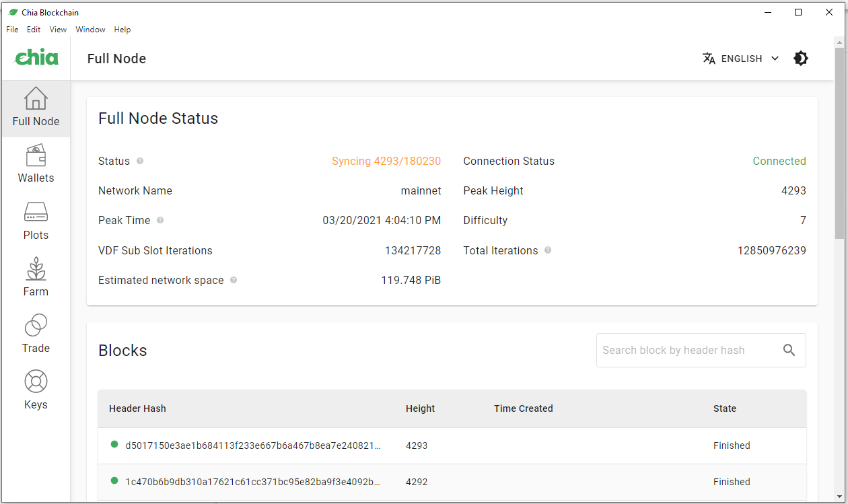Click the Chia logo

(x=36, y=59)
